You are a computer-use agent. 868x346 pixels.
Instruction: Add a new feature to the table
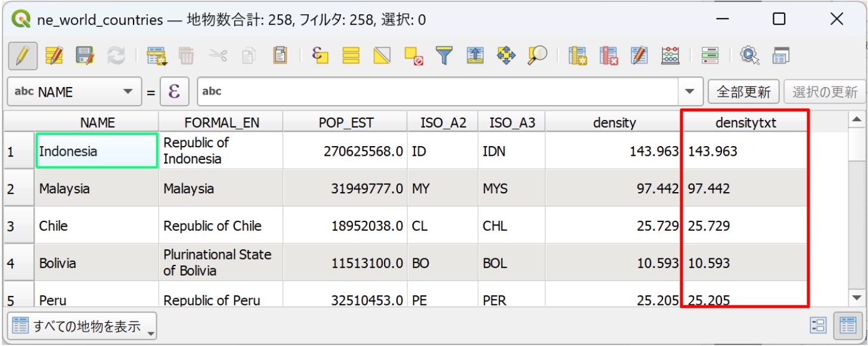(157, 56)
